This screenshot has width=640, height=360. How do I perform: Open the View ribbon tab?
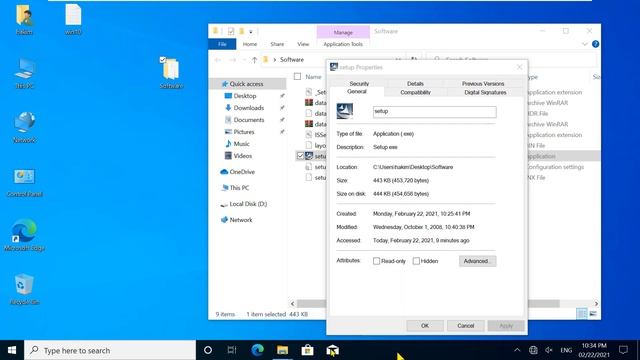point(303,44)
